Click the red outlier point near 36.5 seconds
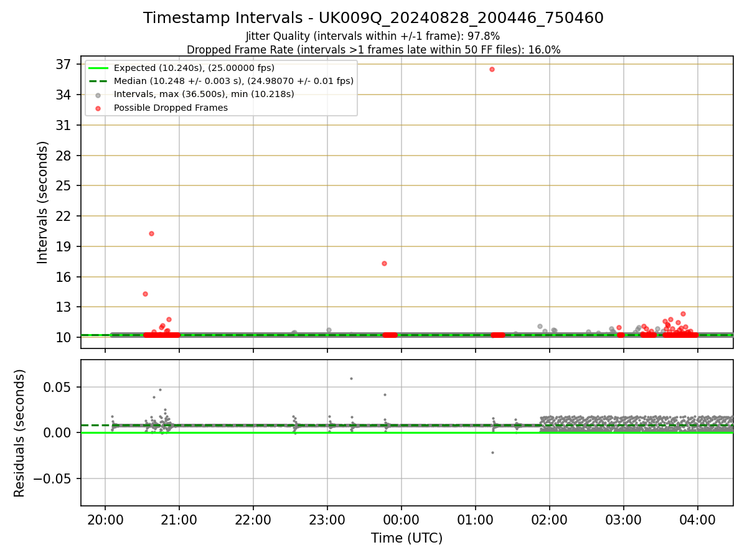The width and height of the screenshot is (747, 560). click(x=492, y=69)
